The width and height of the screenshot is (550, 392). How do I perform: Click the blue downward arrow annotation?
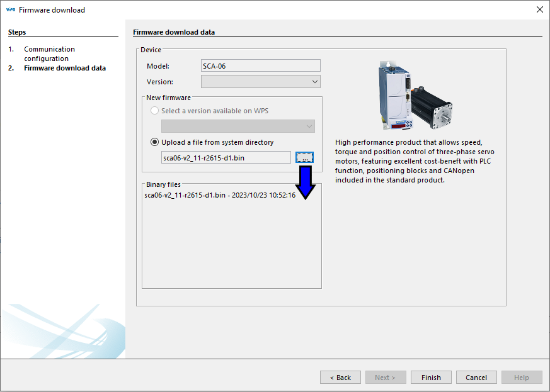click(x=305, y=182)
